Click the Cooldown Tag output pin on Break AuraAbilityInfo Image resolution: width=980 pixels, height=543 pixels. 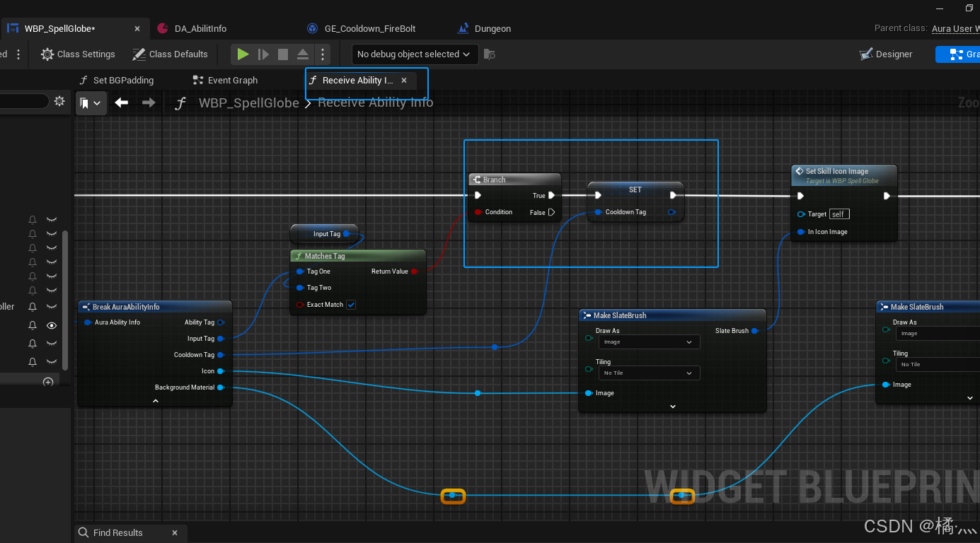click(221, 355)
